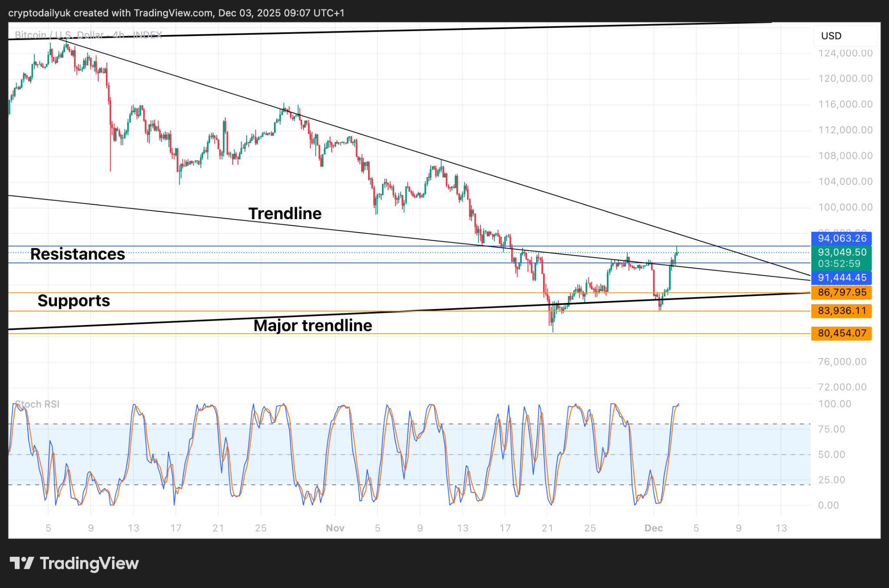Click the 94,063.26 blue price label
Viewport: 889px width, 588px height.
(x=841, y=238)
